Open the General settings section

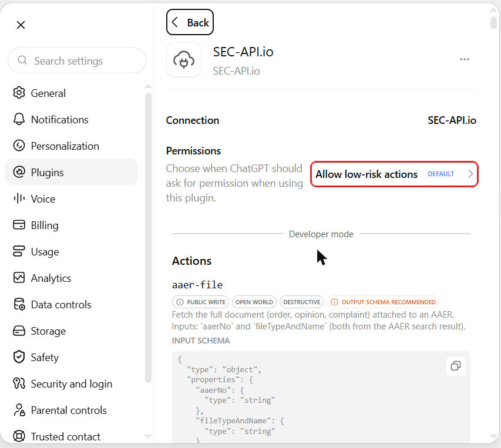(71, 93)
